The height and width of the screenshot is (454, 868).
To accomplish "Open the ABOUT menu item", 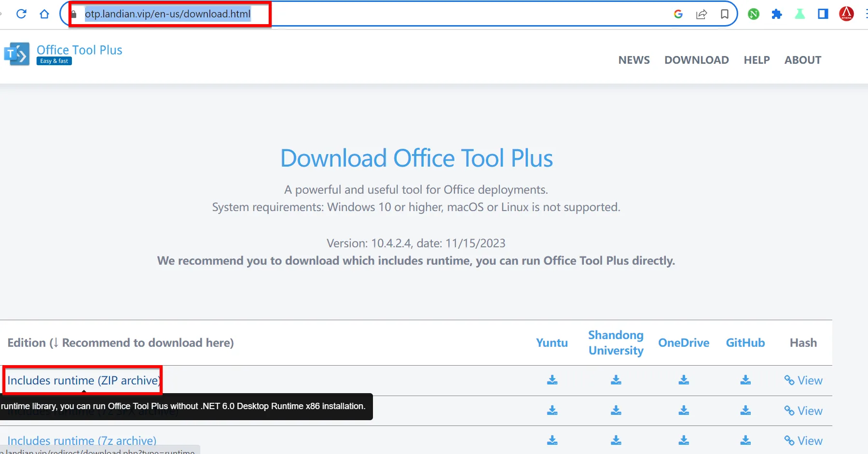I will pos(803,60).
